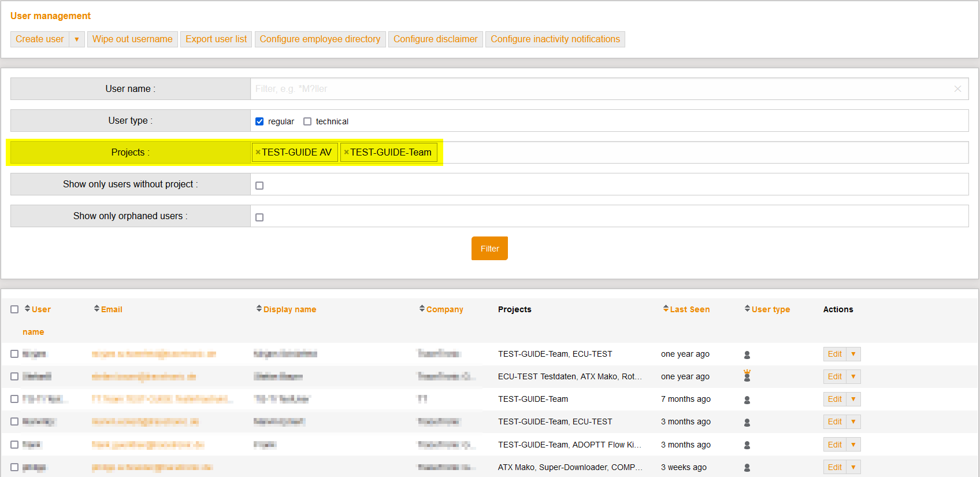Clear the User name filter field
The width and height of the screenshot is (980, 477).
click(x=957, y=89)
